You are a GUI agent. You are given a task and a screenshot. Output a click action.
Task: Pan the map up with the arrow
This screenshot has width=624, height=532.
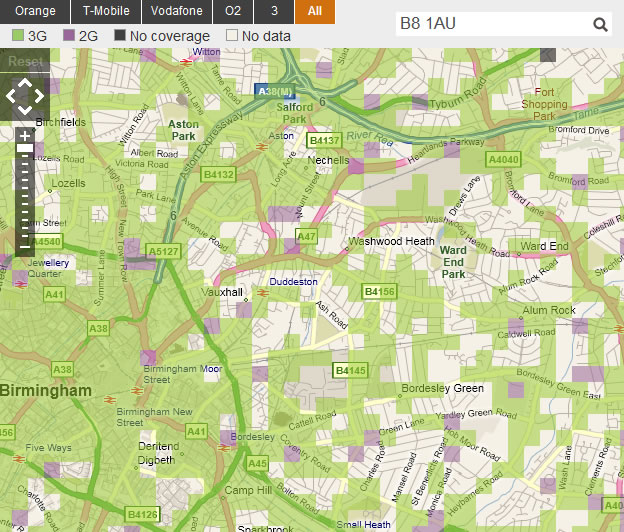click(x=25, y=83)
